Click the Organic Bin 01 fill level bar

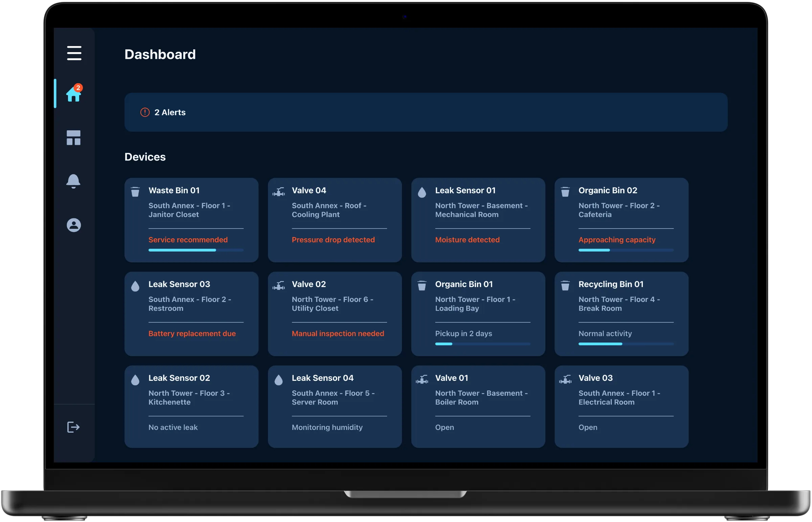coord(483,344)
